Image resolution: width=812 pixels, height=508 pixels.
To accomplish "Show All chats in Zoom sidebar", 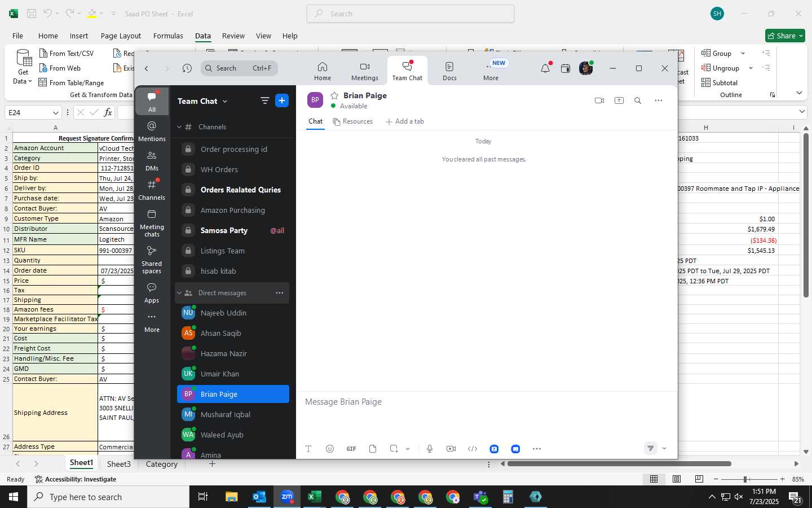I will [x=152, y=102].
